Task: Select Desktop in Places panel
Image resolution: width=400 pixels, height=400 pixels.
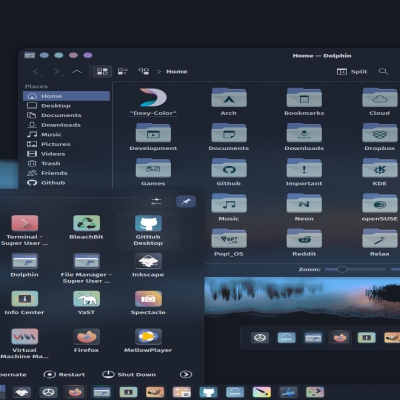Action: pyautogui.click(x=66, y=106)
